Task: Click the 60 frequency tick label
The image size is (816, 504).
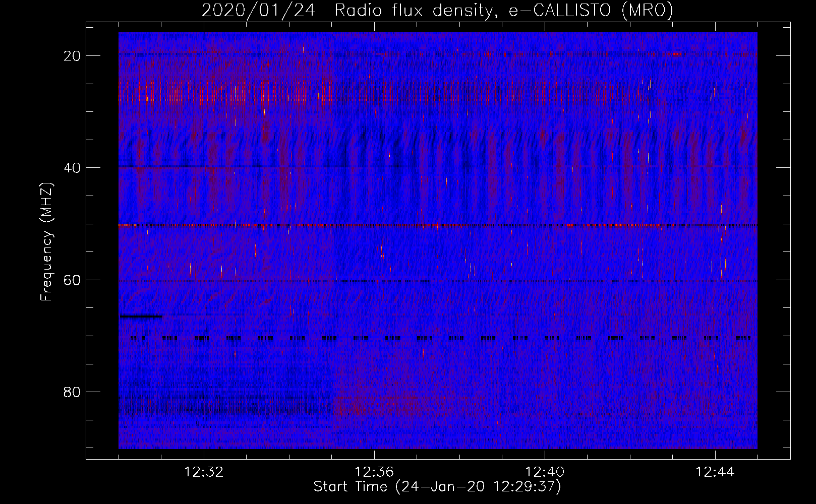Action: (x=73, y=280)
